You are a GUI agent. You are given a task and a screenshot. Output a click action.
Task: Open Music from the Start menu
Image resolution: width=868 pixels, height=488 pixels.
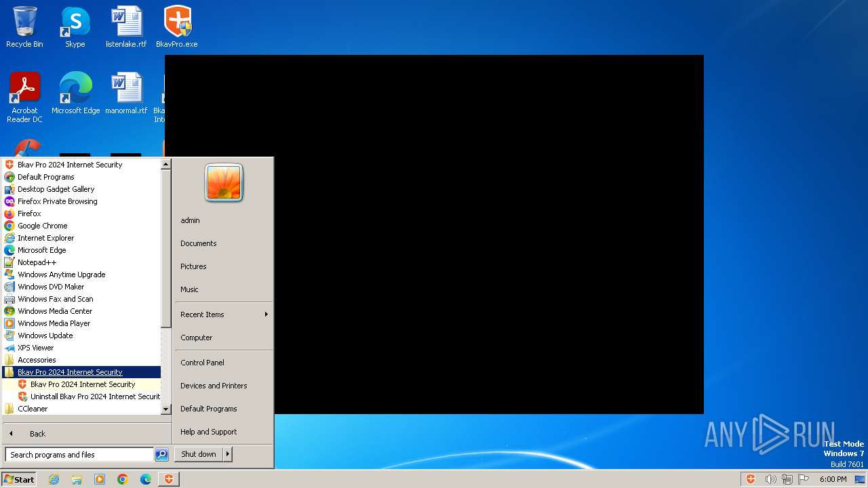pyautogui.click(x=224, y=289)
